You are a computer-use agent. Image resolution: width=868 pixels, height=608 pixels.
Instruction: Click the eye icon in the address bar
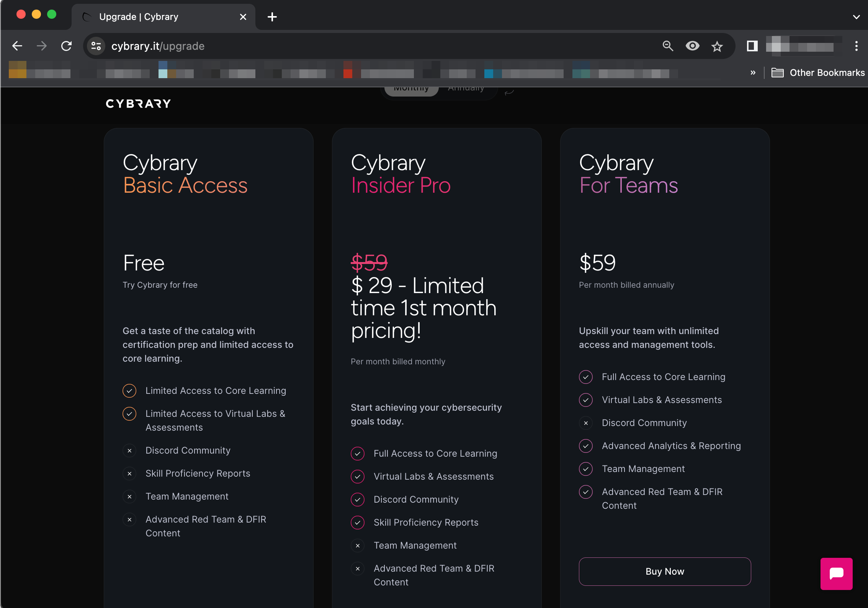tap(692, 46)
